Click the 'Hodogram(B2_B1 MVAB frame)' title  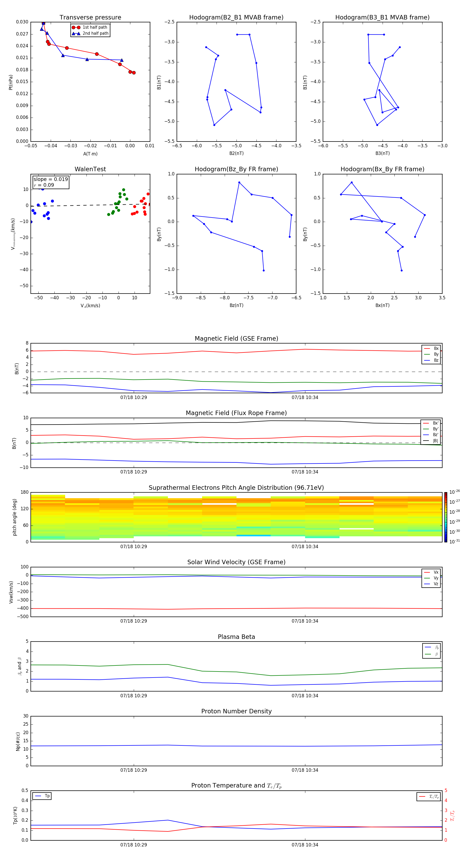point(236,18)
